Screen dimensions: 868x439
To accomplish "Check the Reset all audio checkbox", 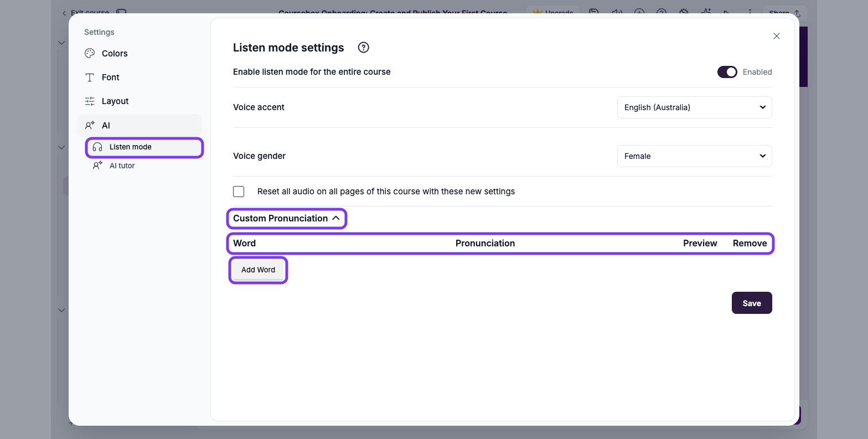I will click(239, 192).
